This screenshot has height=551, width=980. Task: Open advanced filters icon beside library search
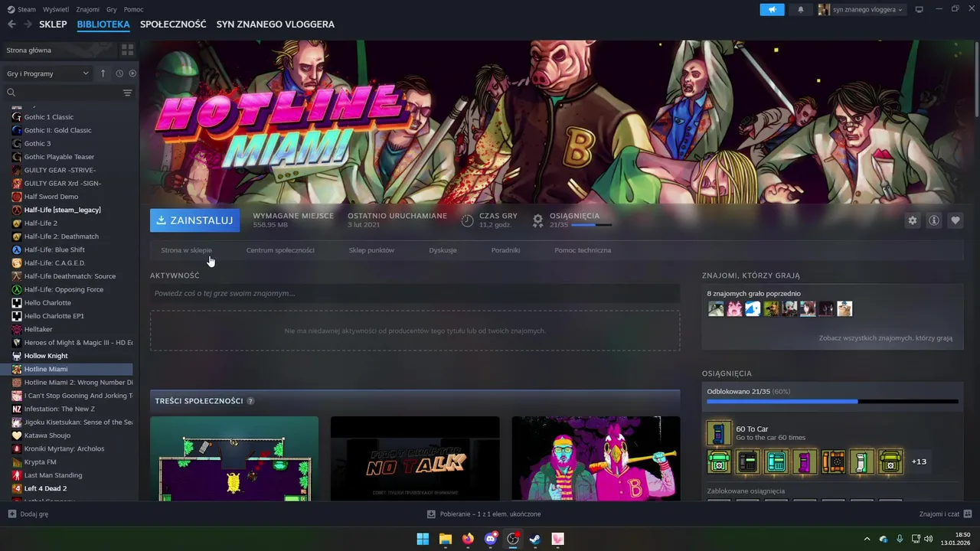(x=127, y=93)
